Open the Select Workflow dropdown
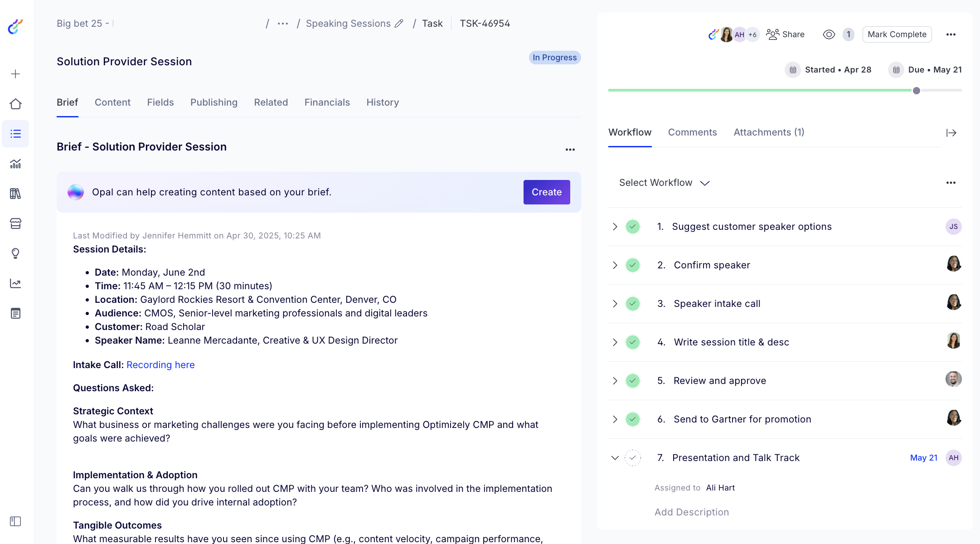This screenshot has height=544, width=980. 664,183
